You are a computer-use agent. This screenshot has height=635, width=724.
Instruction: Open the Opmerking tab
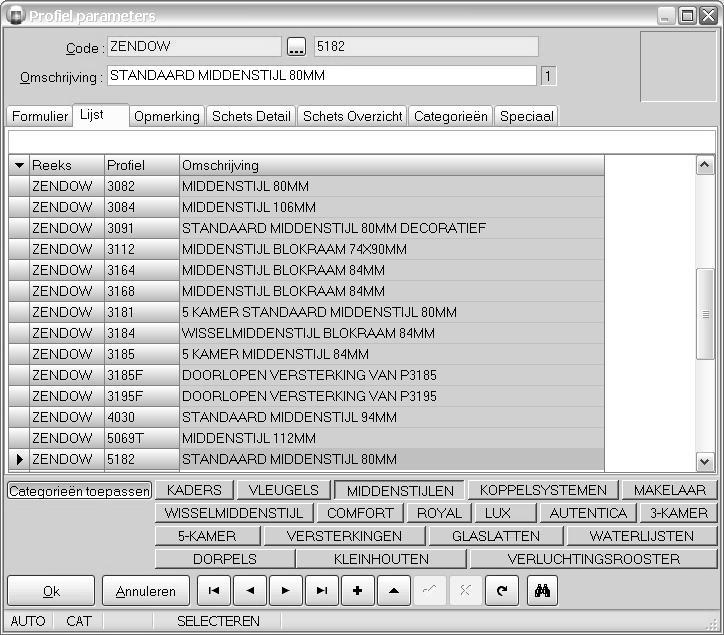click(x=167, y=116)
